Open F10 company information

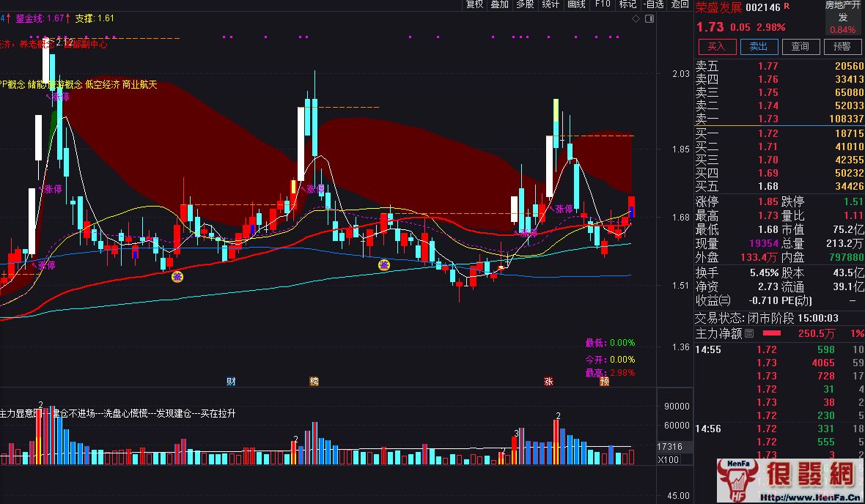click(x=603, y=4)
